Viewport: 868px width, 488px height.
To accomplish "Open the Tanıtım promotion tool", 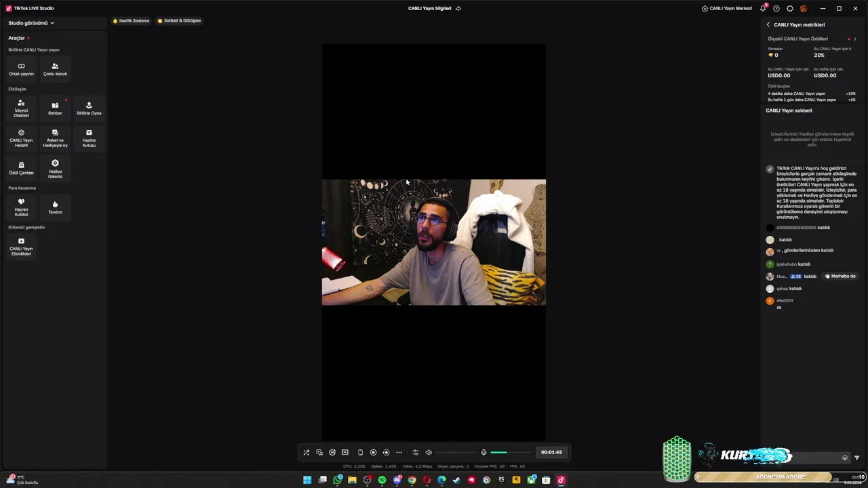I will tap(55, 207).
